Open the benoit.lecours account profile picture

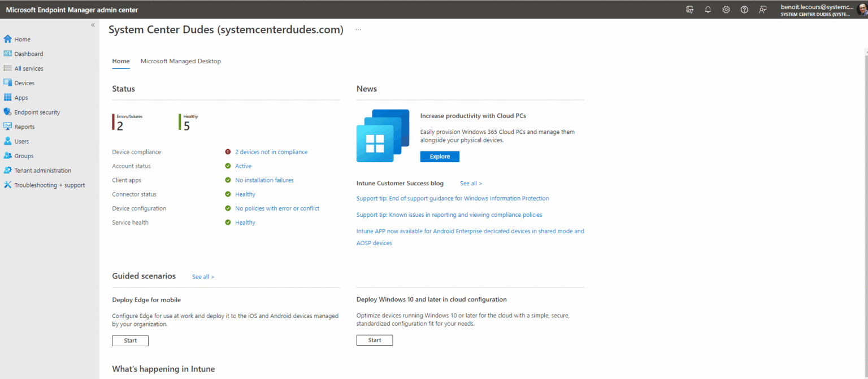pyautogui.click(x=860, y=9)
